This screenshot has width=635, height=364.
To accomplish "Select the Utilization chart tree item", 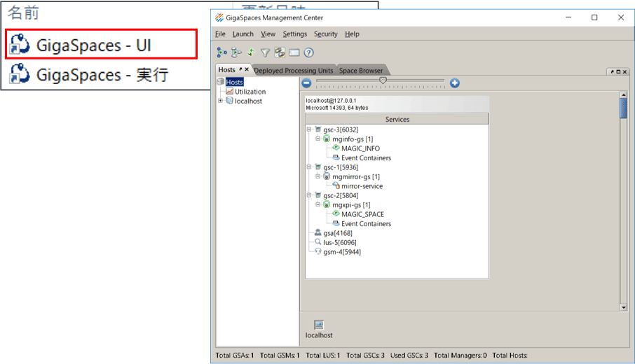I will pyautogui.click(x=250, y=92).
